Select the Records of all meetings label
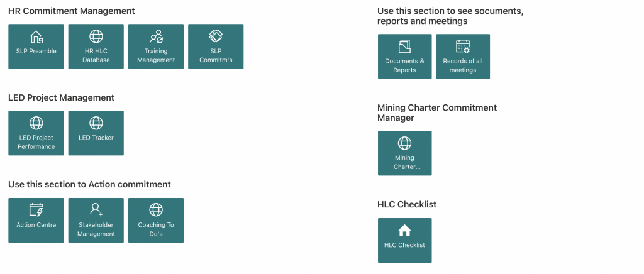Viewport: 644px width, 274px height. coord(463,65)
